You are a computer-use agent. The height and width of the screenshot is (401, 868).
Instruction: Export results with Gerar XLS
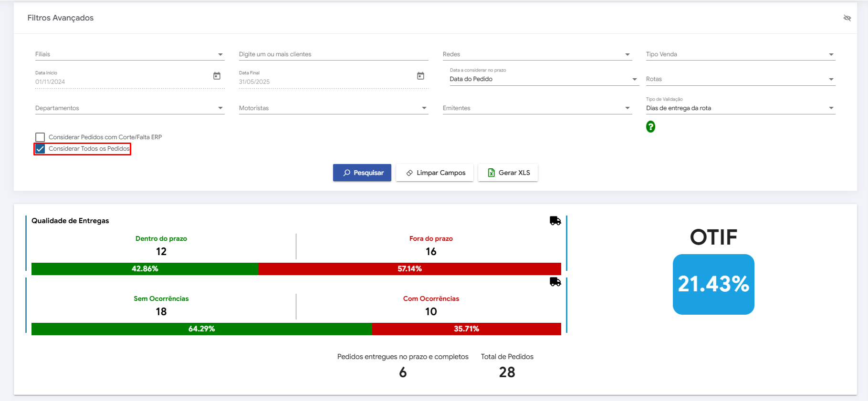pyautogui.click(x=508, y=173)
